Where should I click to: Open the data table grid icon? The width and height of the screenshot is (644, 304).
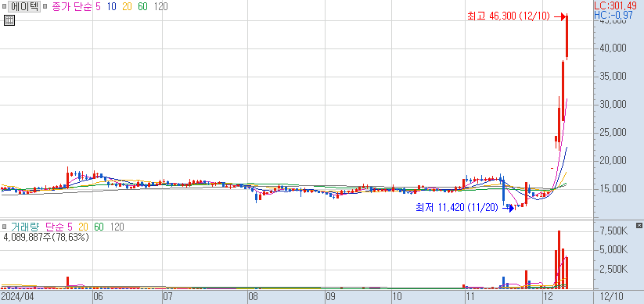click(9, 20)
